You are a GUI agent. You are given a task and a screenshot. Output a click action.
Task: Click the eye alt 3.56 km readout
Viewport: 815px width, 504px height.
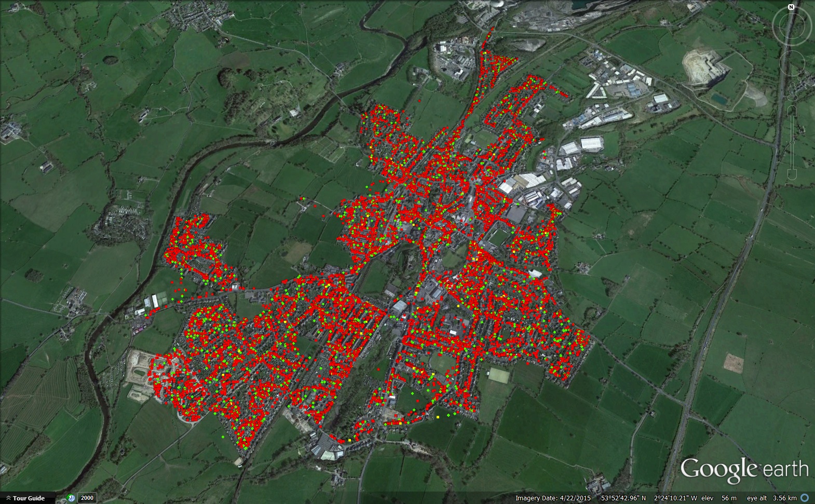point(772,498)
